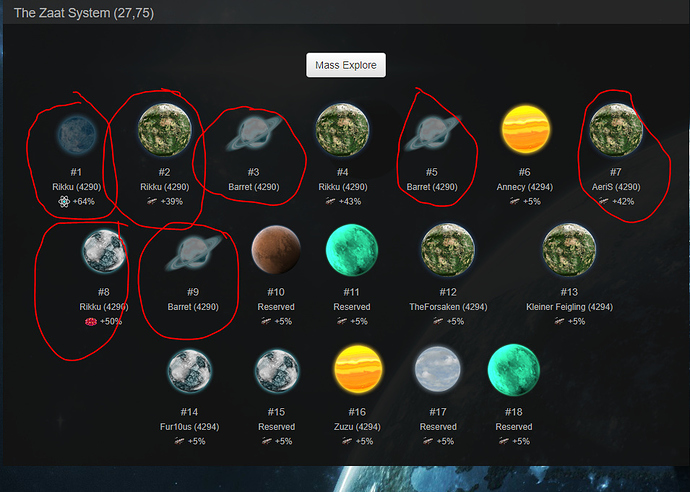Open owner Annecy (4294) link
Viewport: 690px width, 492px height.
pyautogui.click(x=525, y=187)
